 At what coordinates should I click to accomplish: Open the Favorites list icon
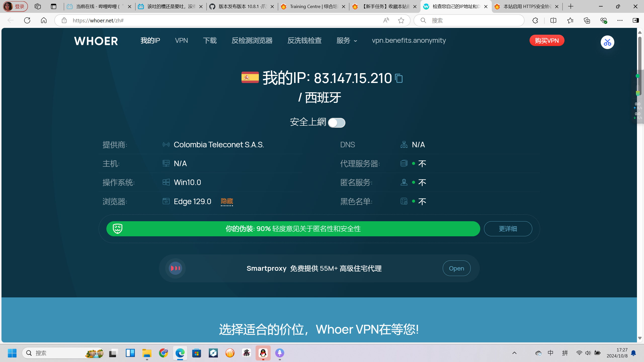570,20
